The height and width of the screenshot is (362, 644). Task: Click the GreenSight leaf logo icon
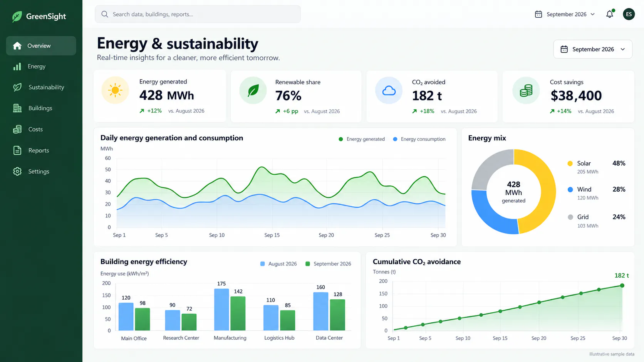coord(17,17)
